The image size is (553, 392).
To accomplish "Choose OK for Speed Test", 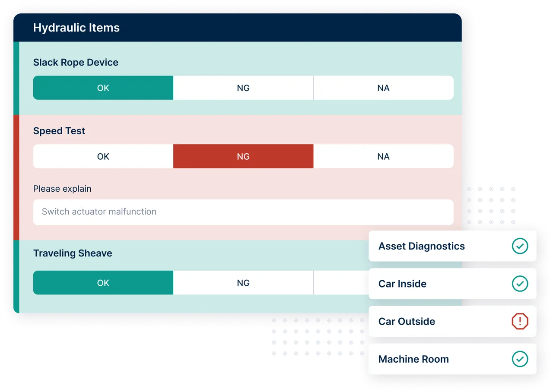I will pyautogui.click(x=103, y=156).
